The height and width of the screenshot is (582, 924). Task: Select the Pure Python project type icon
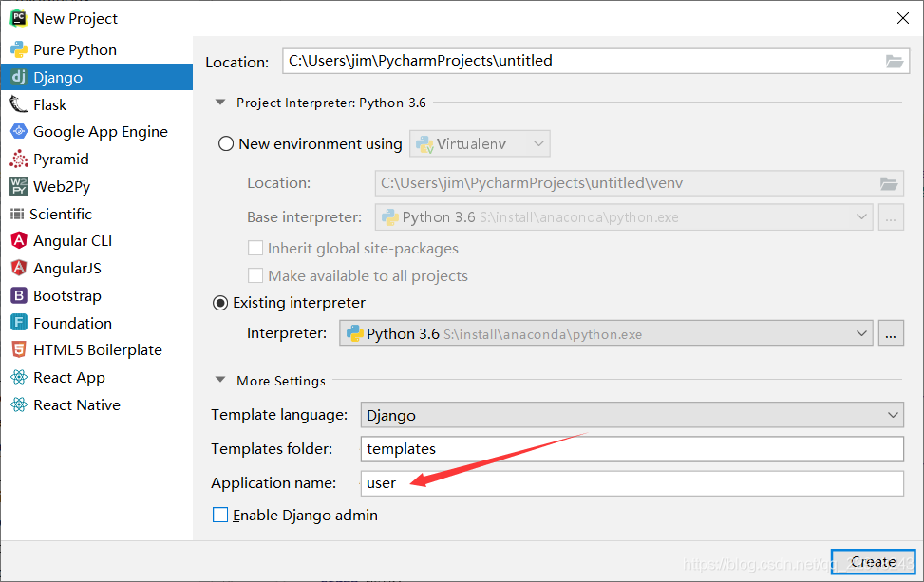coord(19,49)
